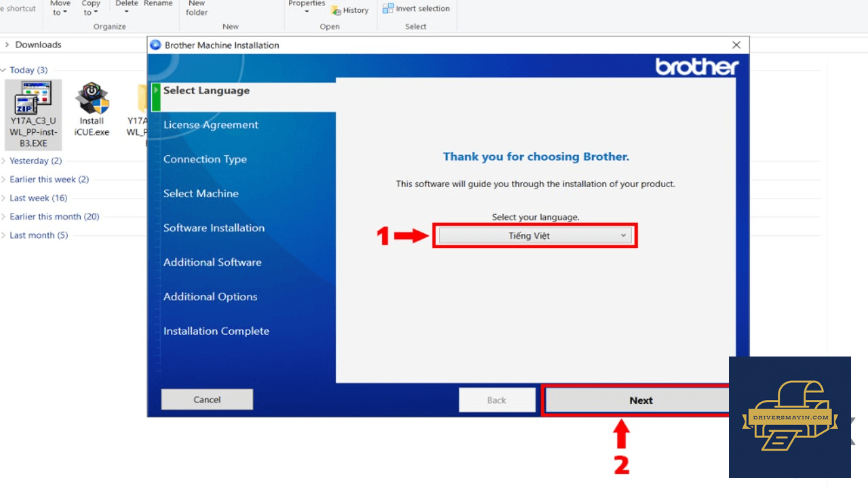The height and width of the screenshot is (488, 868).
Task: Click the Software Installation step
Action: pyautogui.click(x=214, y=228)
